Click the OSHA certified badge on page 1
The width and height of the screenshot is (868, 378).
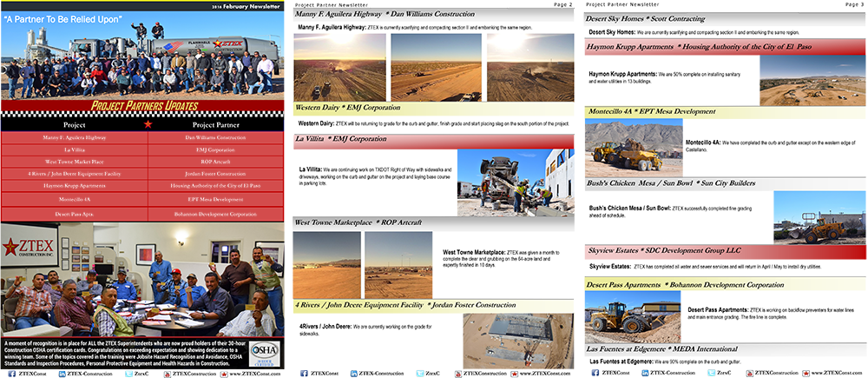pos(265,355)
